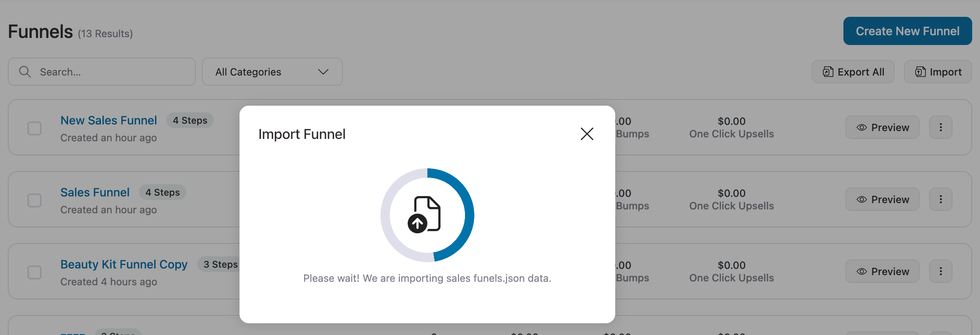Image resolution: width=980 pixels, height=335 pixels.
Task: Expand categories using chevron arrow
Action: point(323,72)
